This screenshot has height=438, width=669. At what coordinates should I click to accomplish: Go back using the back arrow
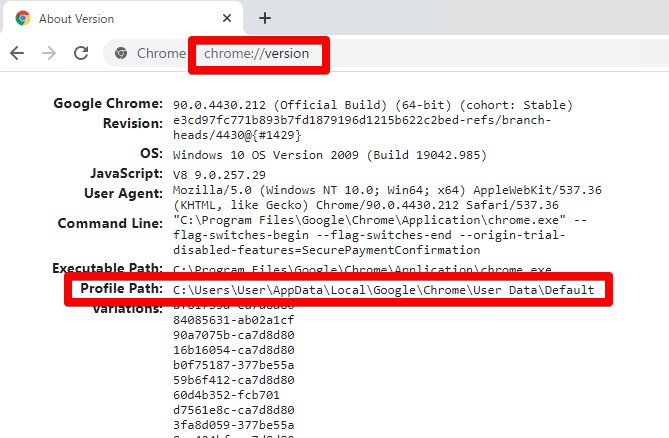click(x=17, y=53)
